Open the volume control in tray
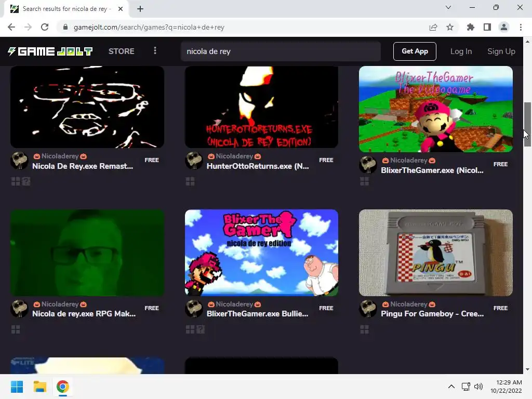This screenshot has width=532, height=399. click(x=478, y=387)
